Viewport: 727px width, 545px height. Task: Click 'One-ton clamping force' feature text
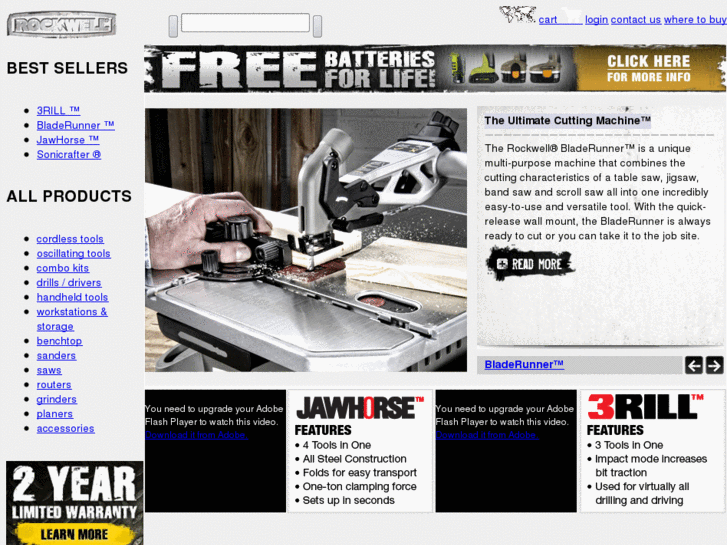pos(359,487)
